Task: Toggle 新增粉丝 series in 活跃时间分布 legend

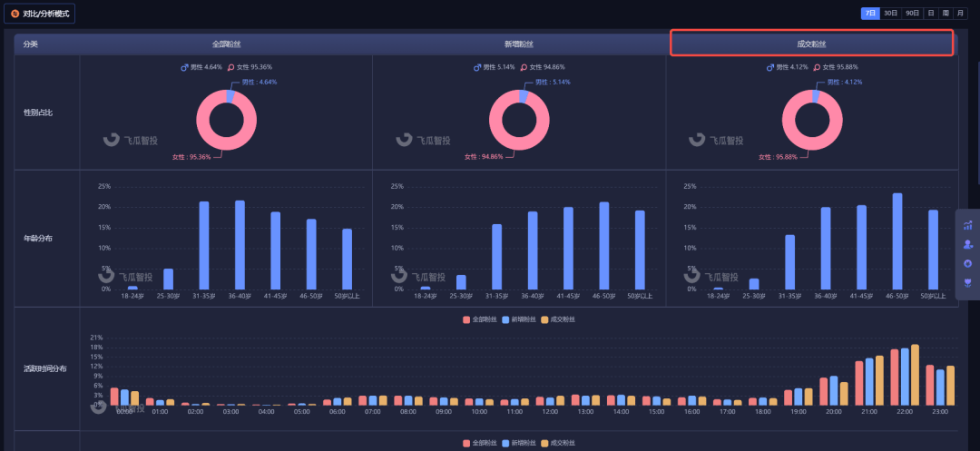Action: [519, 319]
